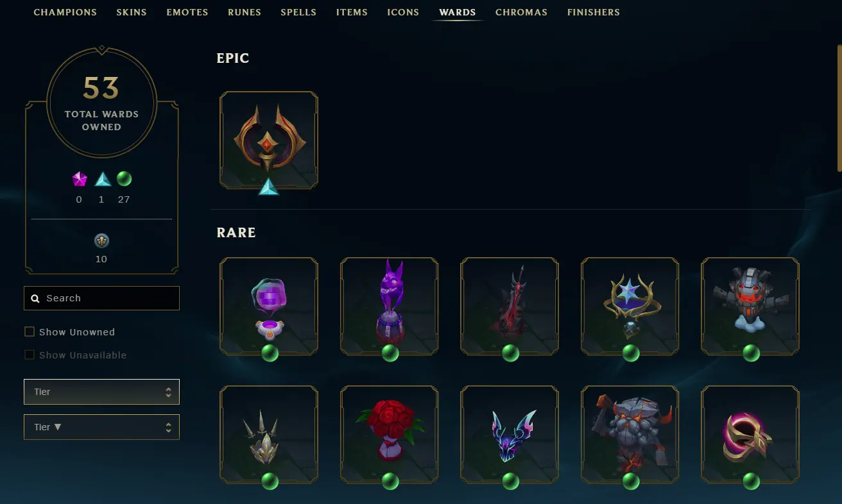842x504 pixels.
Task: Open the first Tier filter dropdown
Action: [101, 392]
